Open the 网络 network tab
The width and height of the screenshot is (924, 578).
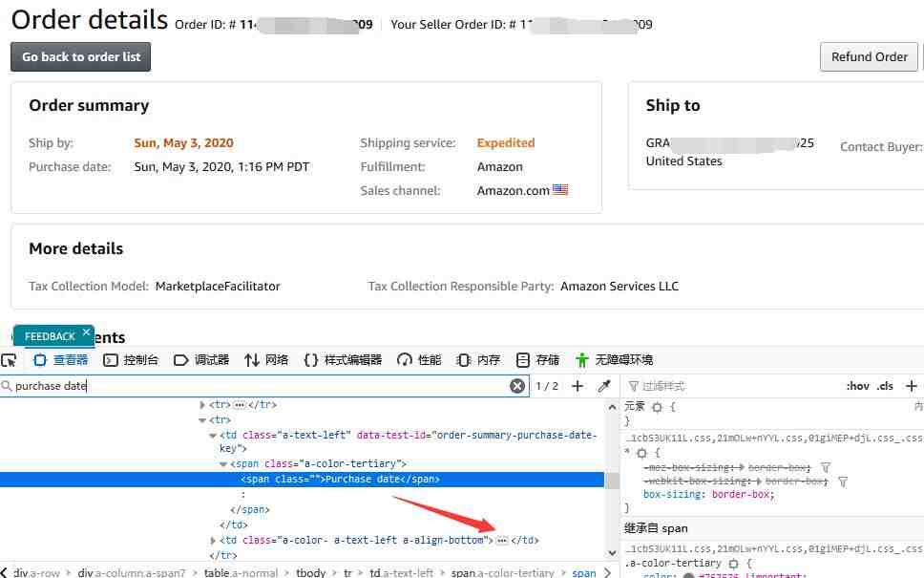tap(266, 360)
